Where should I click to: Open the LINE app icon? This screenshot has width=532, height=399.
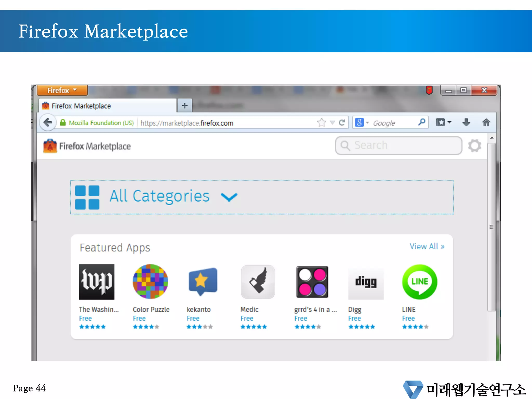tap(420, 282)
